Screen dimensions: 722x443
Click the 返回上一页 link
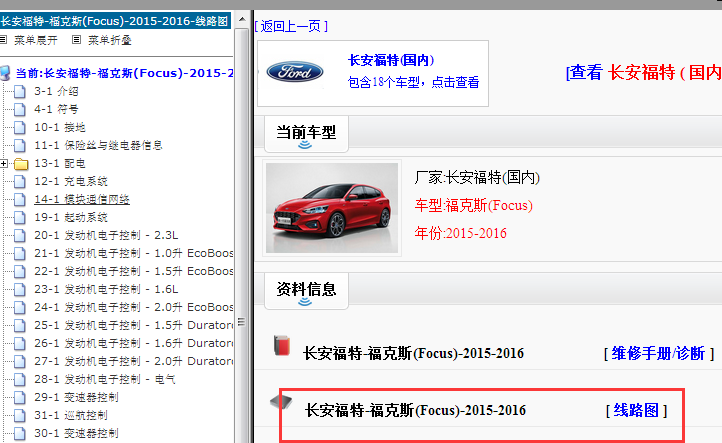pos(291,26)
